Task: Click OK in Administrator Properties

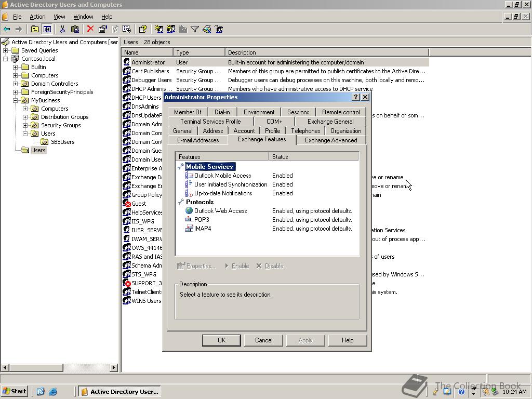Action: [221, 340]
